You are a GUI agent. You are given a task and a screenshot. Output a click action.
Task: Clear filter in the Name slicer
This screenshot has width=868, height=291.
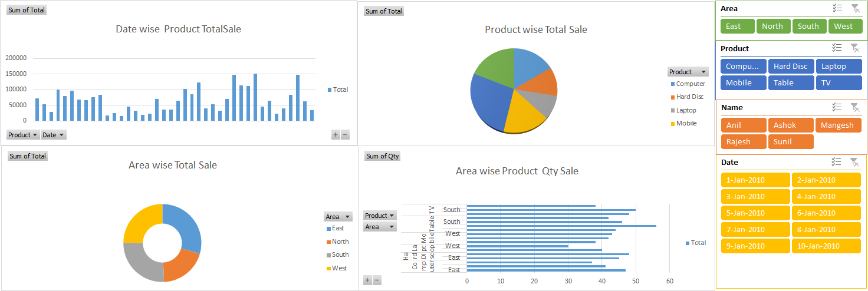point(855,107)
